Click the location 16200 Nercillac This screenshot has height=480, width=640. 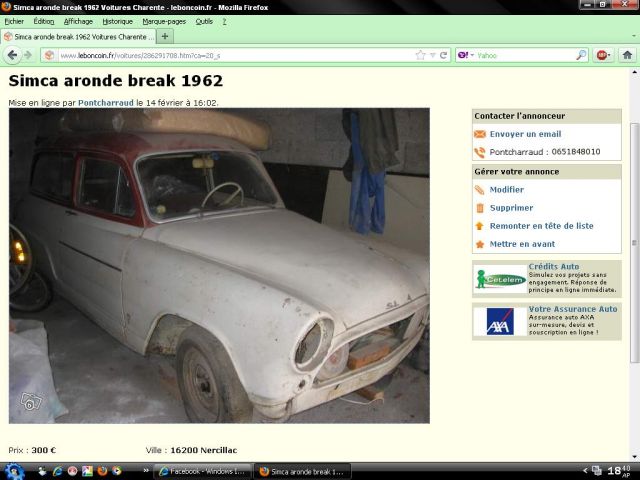(204, 450)
